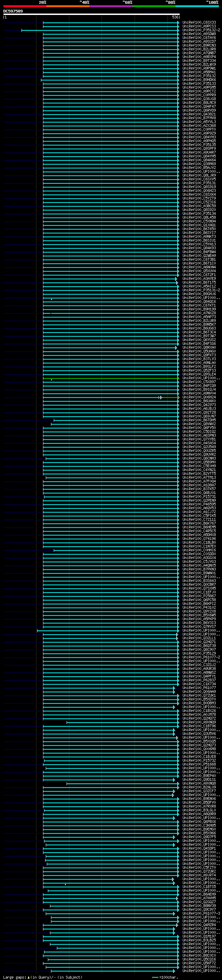Select hit label UniRef100_A9U4R7
222x980 pixels.
click(199, 153)
